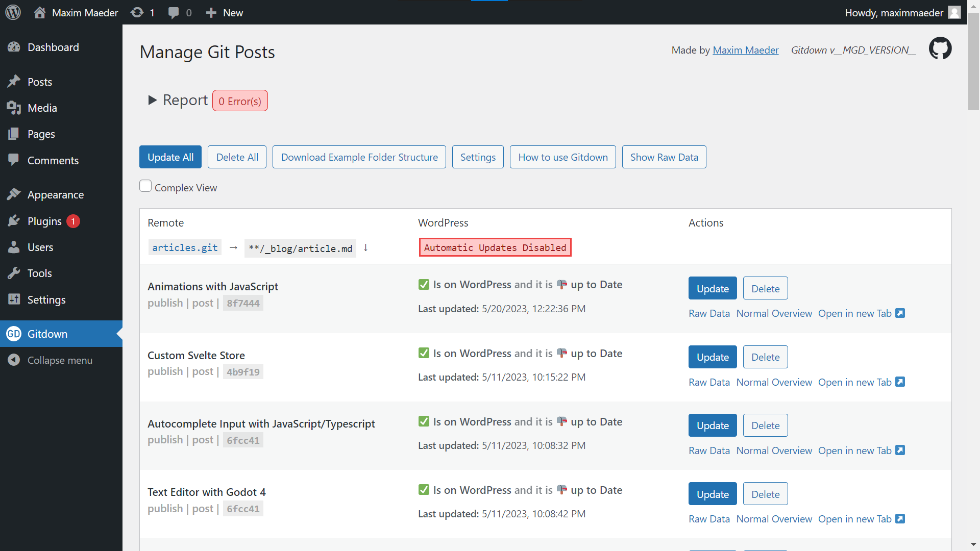
Task: Toggle the Complex View checkbox
Action: point(145,186)
